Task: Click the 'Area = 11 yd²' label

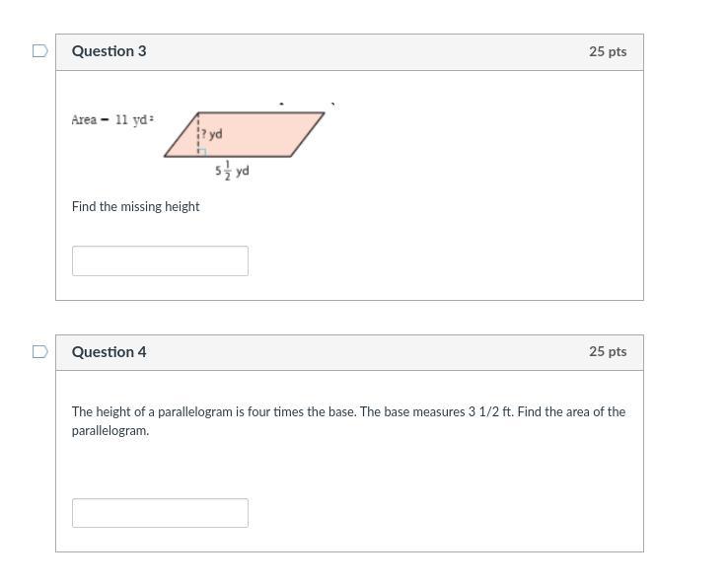Action: [111, 120]
